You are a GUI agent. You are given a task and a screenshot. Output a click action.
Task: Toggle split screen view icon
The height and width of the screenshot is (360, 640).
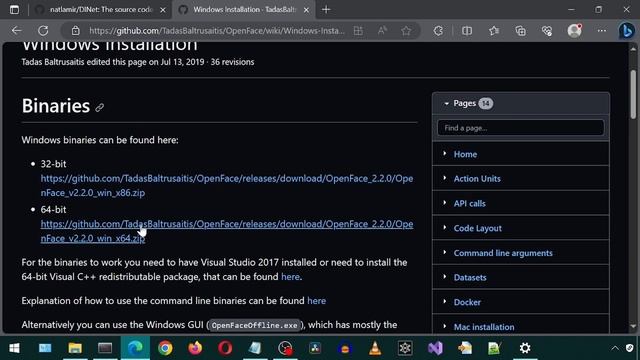(467, 31)
